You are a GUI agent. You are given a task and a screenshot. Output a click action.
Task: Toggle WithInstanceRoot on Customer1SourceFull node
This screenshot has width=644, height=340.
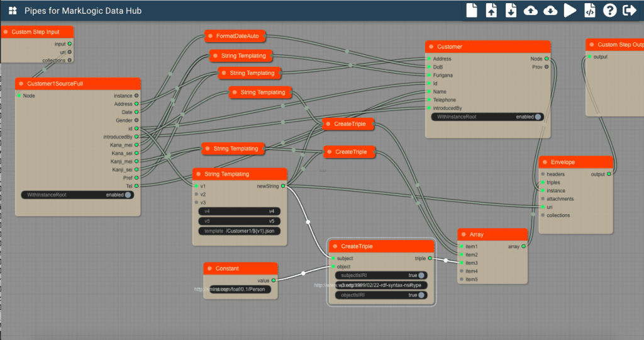coord(128,195)
